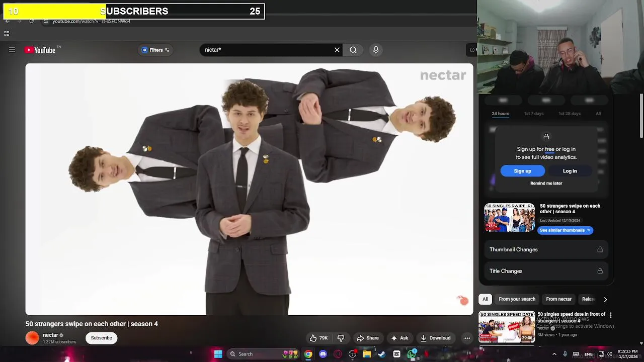644x362 pixels.
Task: Select the From your search chip
Action: tap(517, 299)
